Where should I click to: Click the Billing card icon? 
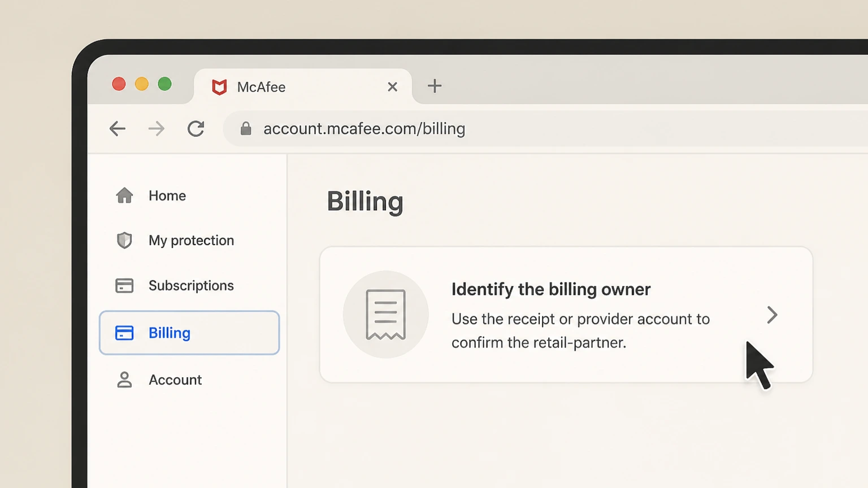point(124,333)
